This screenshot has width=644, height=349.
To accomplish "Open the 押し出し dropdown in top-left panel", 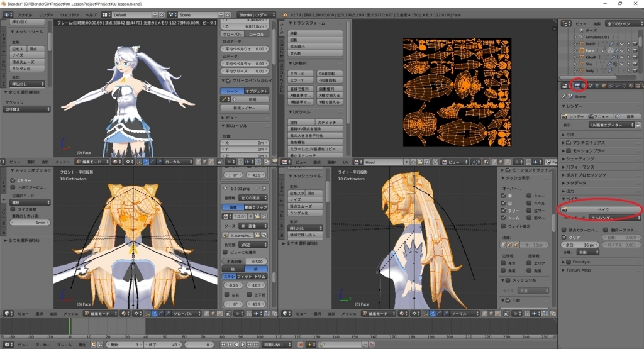I will pos(28,84).
